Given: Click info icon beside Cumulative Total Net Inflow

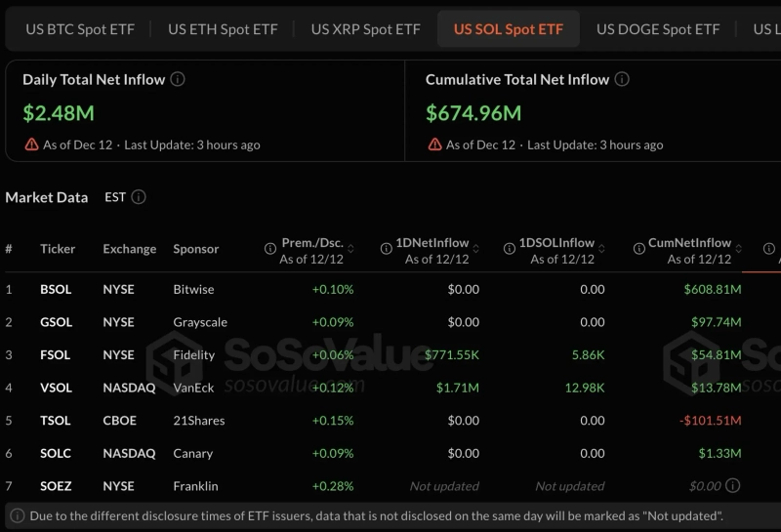Looking at the screenshot, I should (622, 80).
